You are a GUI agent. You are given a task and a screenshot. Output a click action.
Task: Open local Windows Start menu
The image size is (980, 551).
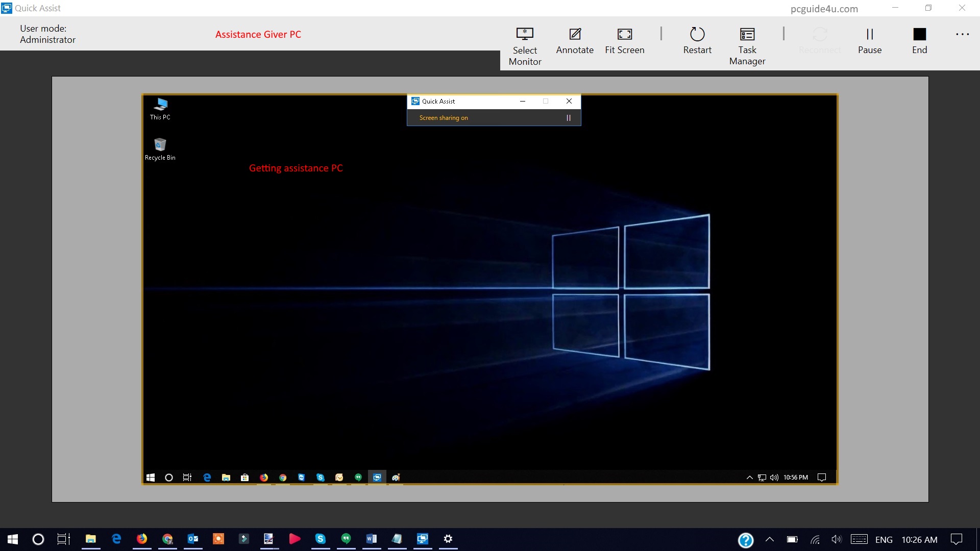coord(13,539)
